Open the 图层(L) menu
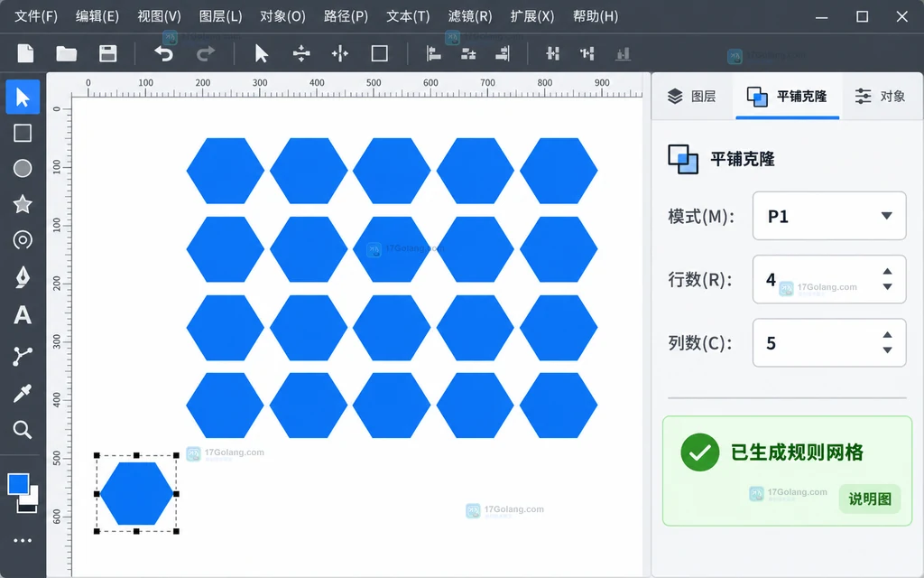 coord(220,16)
